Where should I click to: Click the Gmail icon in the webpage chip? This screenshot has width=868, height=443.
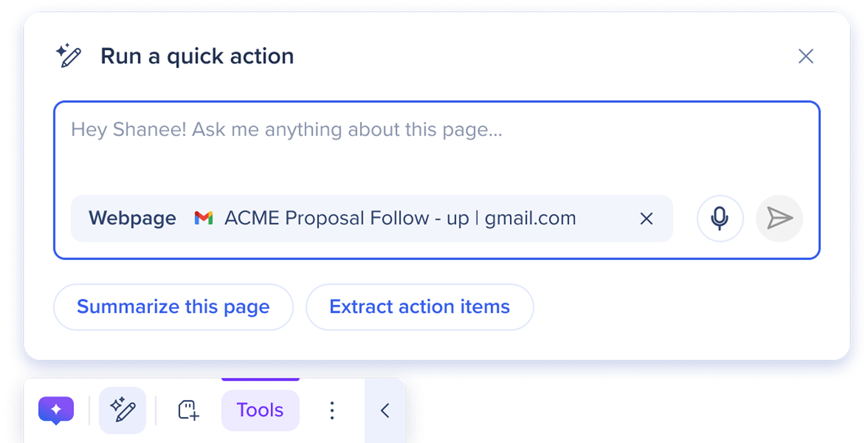204,218
